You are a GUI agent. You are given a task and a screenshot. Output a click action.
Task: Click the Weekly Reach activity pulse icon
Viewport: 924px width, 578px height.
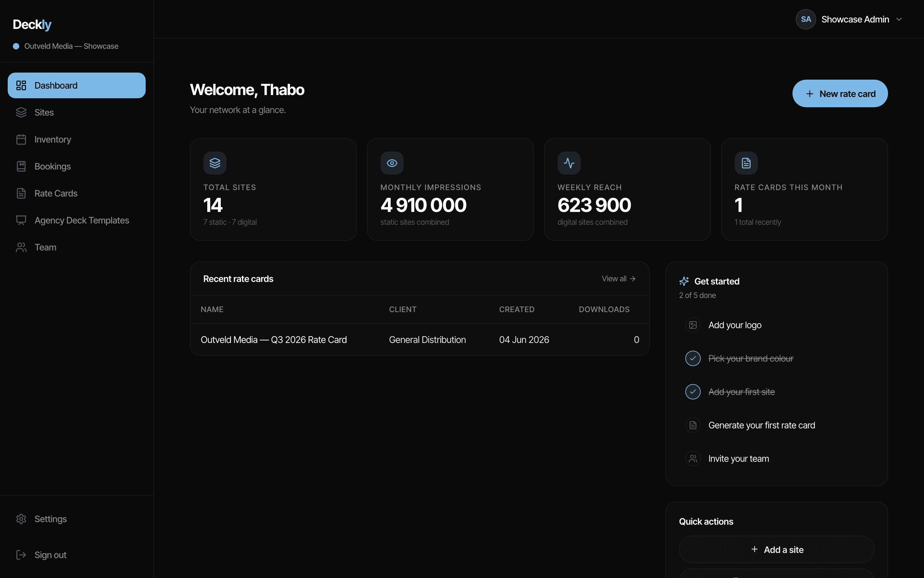569,163
